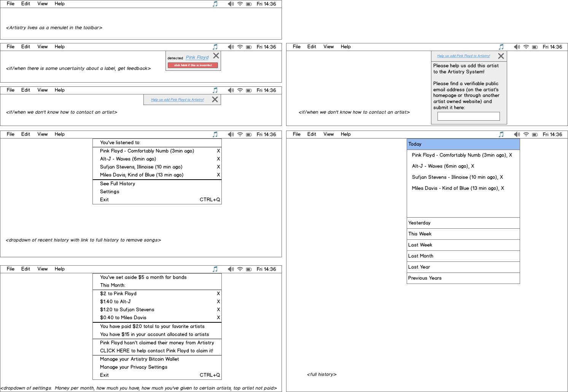Click 'Pink Floyd hasn't claimed their money from Artistry'
Viewport: 568px width, 392px height.
point(157,343)
